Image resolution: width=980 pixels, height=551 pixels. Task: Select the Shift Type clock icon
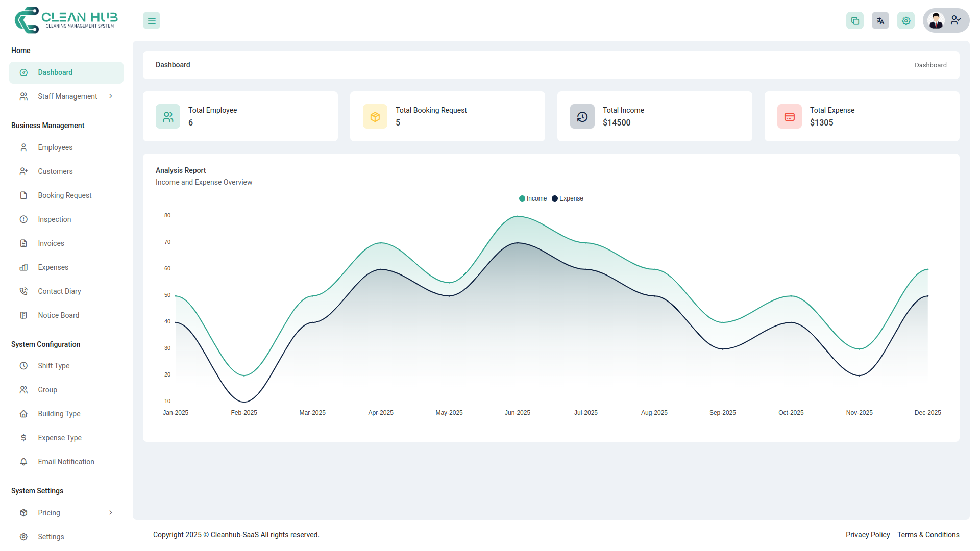pyautogui.click(x=23, y=366)
